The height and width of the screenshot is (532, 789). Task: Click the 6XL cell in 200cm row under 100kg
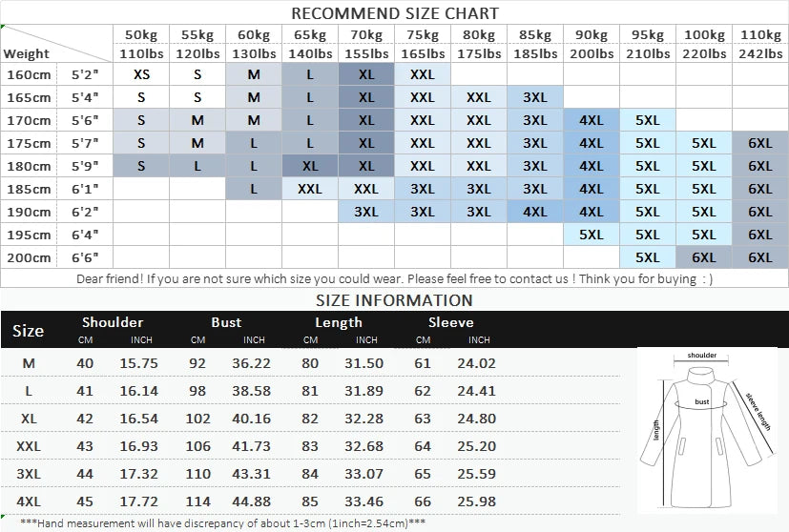tap(704, 257)
